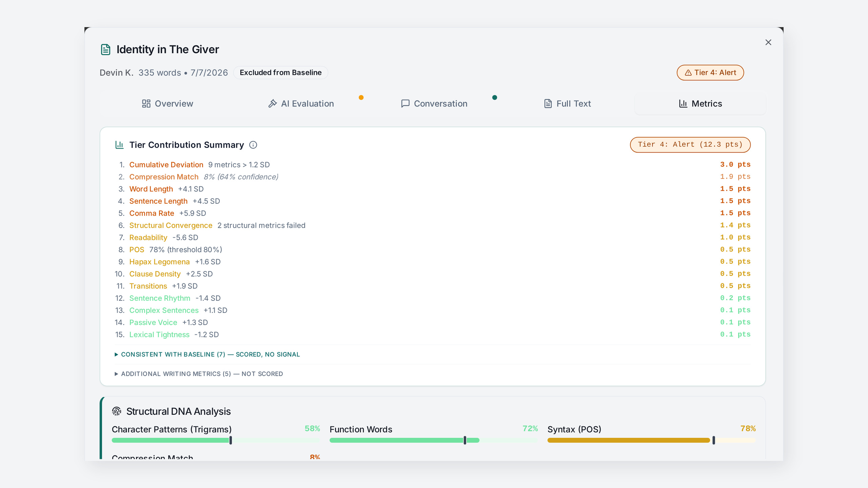The width and height of the screenshot is (868, 488).
Task: Click the Clause Density metric
Action: pos(155,274)
